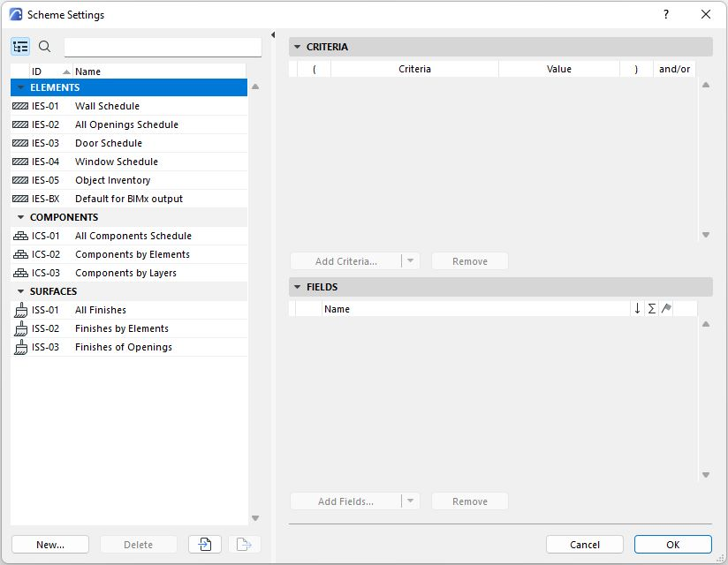The width and height of the screenshot is (728, 565).
Task: Click the hatch icon for IES-04
Action: click(20, 162)
